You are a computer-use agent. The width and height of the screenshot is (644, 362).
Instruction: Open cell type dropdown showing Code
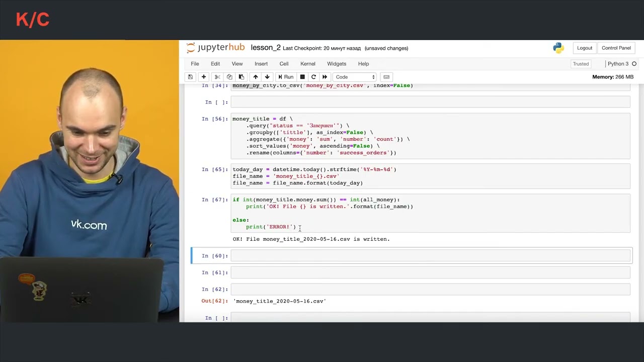click(355, 77)
